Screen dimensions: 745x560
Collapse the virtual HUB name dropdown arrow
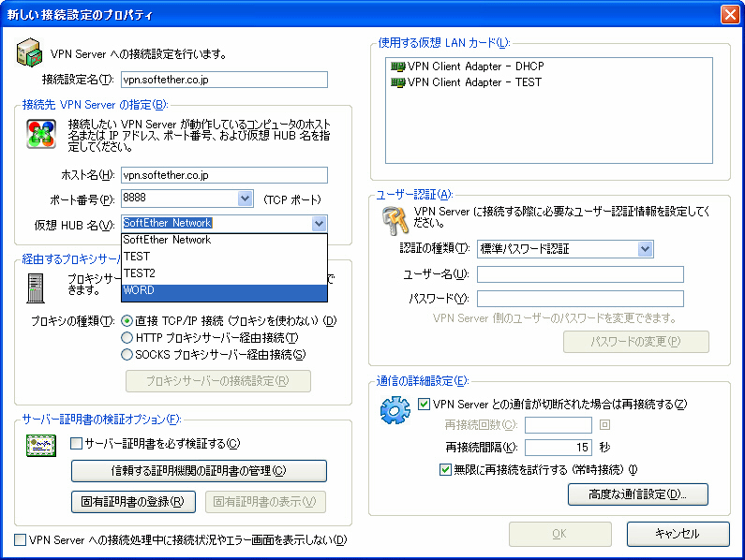(319, 223)
